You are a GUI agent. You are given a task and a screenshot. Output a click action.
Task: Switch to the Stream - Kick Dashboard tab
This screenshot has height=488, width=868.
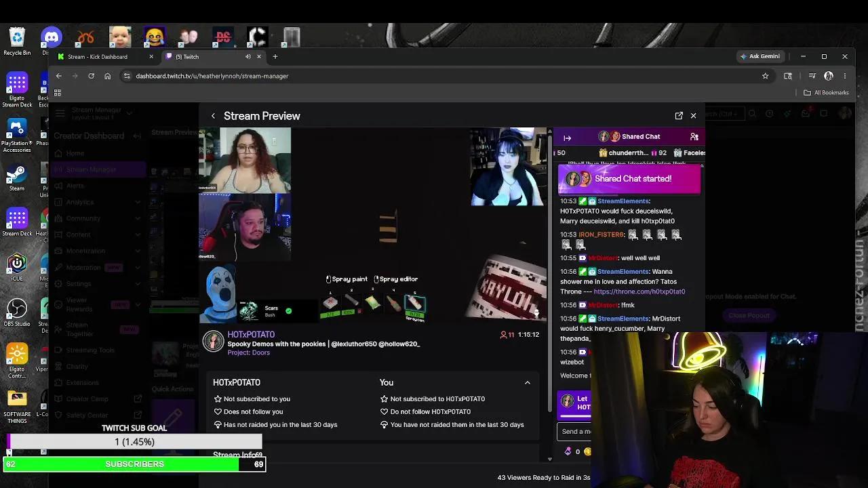105,57
